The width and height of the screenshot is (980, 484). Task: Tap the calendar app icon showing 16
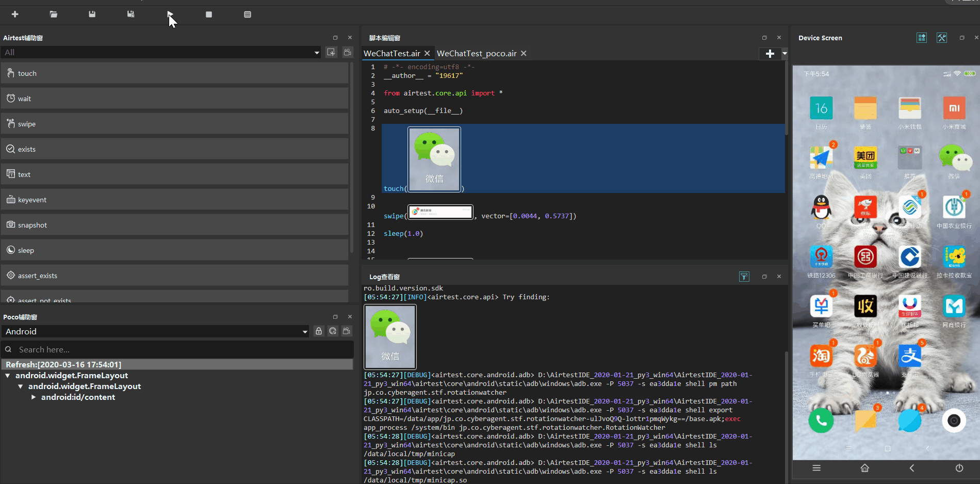tap(821, 108)
